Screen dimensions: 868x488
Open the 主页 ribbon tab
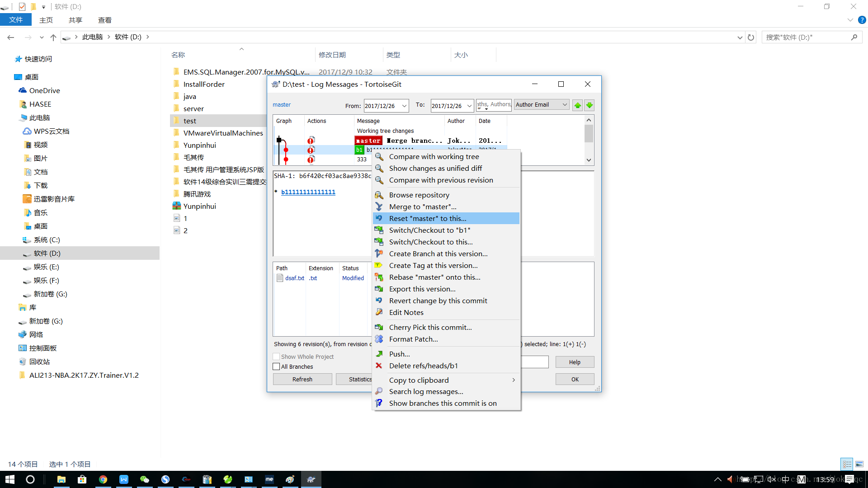[x=46, y=20]
